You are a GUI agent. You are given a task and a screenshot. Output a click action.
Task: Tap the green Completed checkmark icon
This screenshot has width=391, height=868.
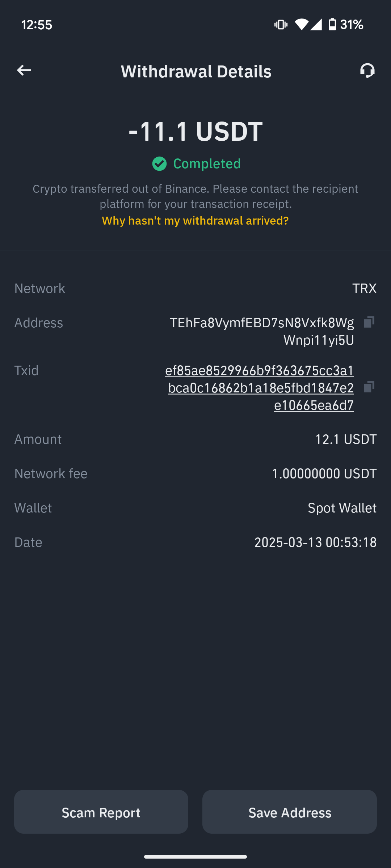[x=159, y=164]
